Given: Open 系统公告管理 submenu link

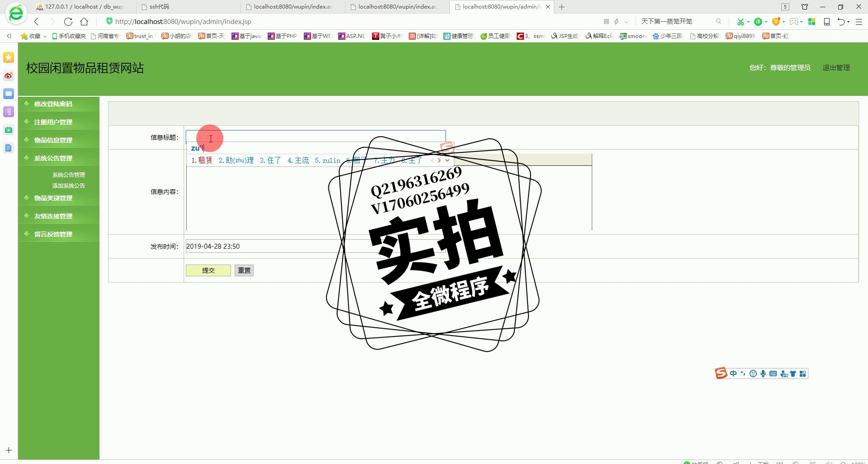Looking at the screenshot, I should pos(69,175).
